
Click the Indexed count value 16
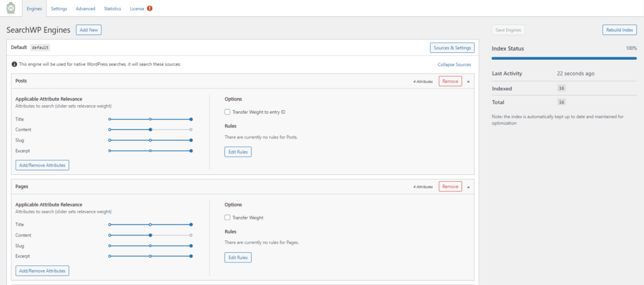562,88
